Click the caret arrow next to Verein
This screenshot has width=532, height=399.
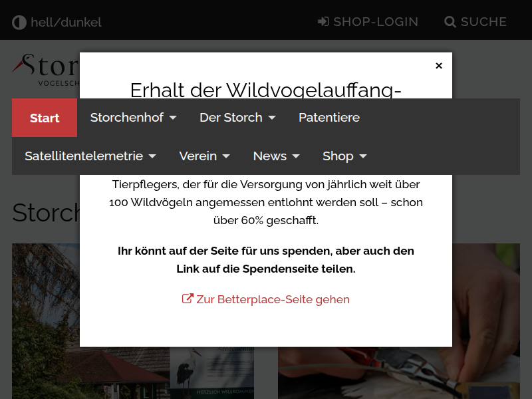point(226,156)
